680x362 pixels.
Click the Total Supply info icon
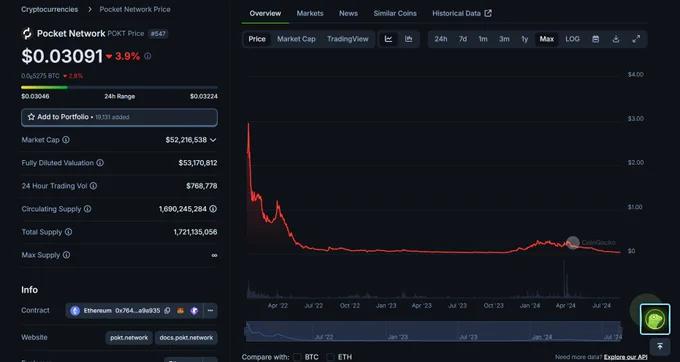point(69,232)
